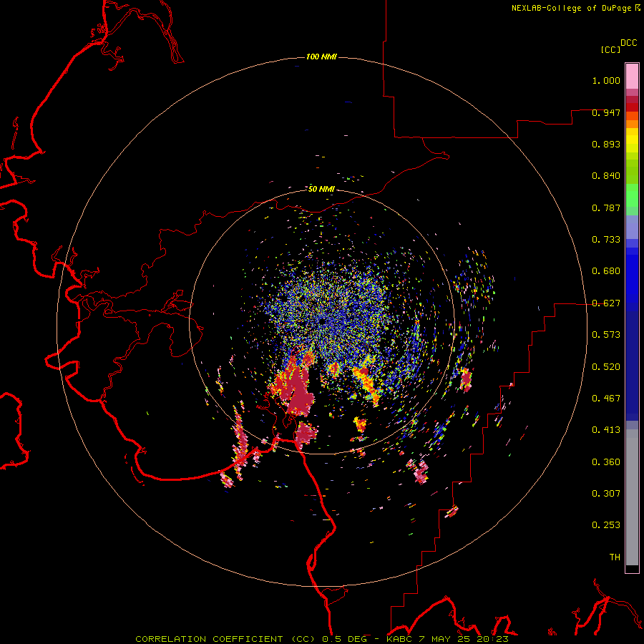The height and width of the screenshot is (644, 644).
Task: Click the pink top segment of color bar
Action: pos(632,77)
